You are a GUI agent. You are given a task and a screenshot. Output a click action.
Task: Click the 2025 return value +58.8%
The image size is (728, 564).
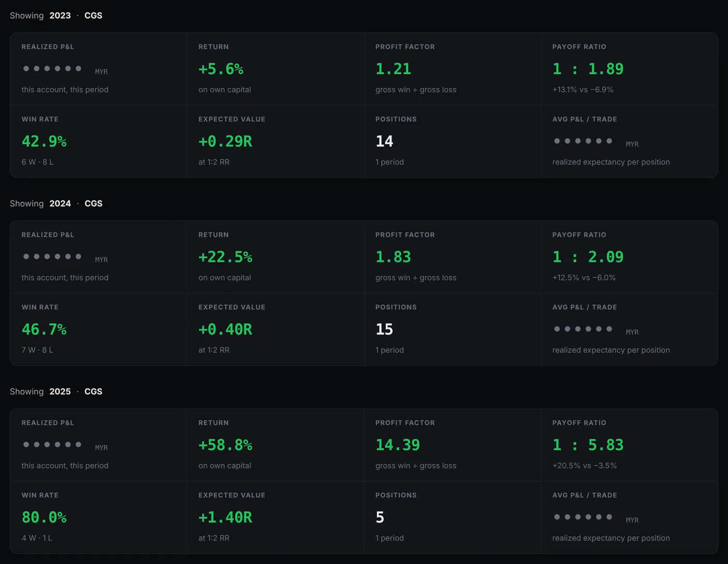click(x=225, y=445)
